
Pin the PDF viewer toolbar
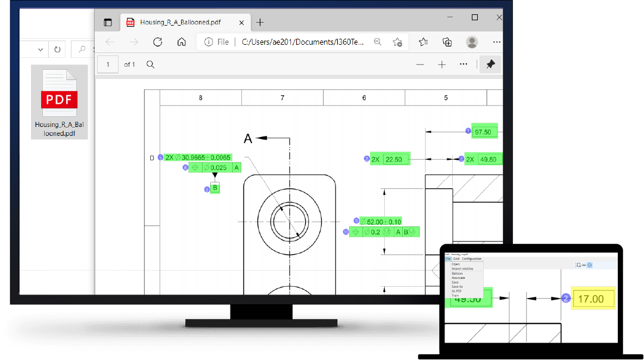pyautogui.click(x=490, y=64)
